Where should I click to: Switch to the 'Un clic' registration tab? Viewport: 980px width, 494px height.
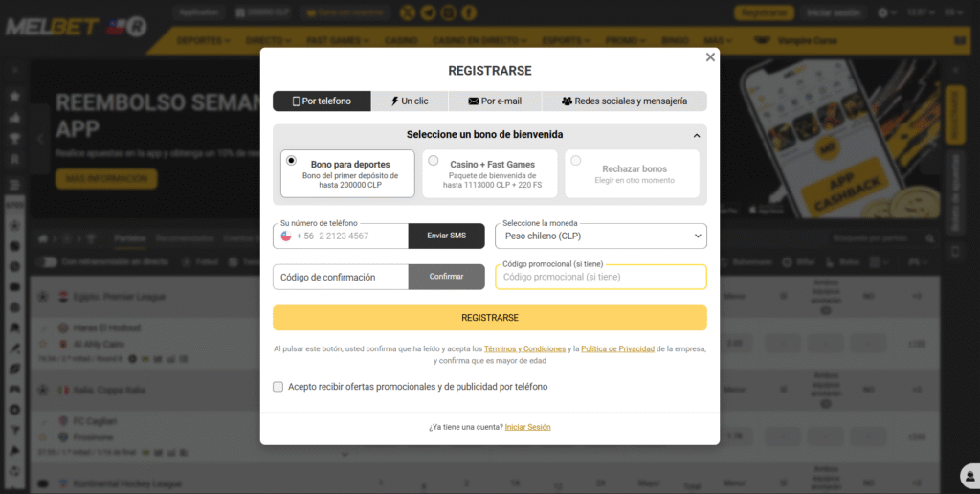point(410,101)
